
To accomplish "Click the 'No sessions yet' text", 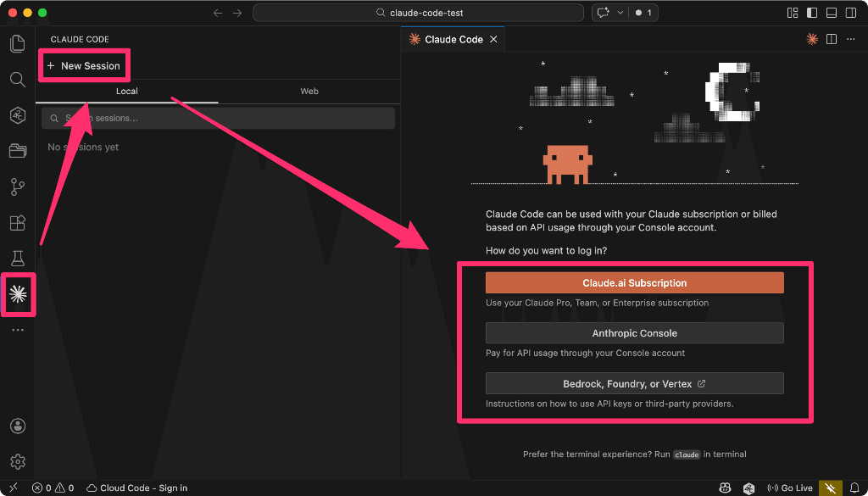I will pyautogui.click(x=83, y=148).
